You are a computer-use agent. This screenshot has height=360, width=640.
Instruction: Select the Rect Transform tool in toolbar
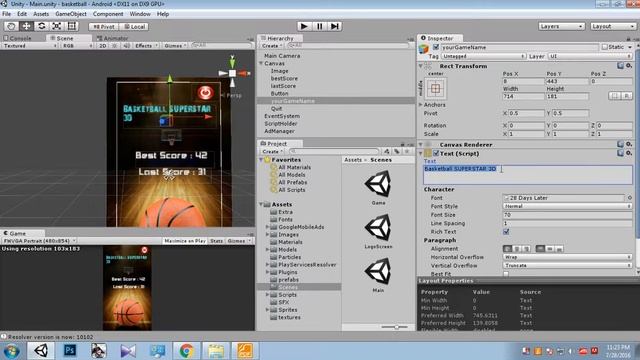pyautogui.click(x=72, y=26)
